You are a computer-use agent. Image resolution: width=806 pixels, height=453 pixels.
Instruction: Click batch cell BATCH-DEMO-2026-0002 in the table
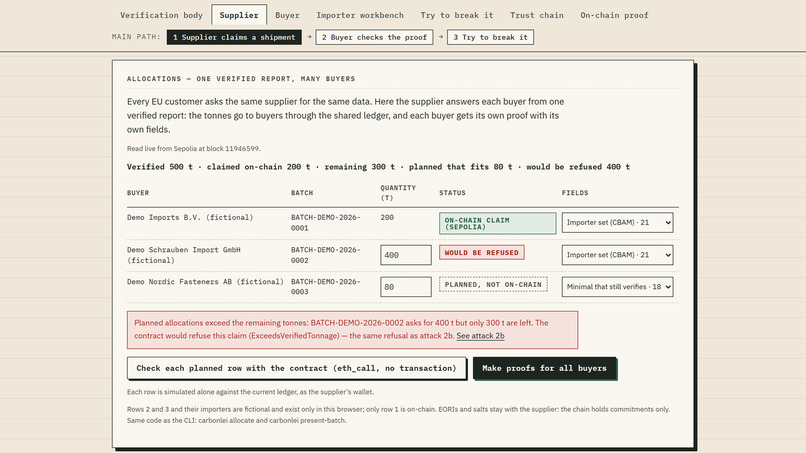click(325, 255)
